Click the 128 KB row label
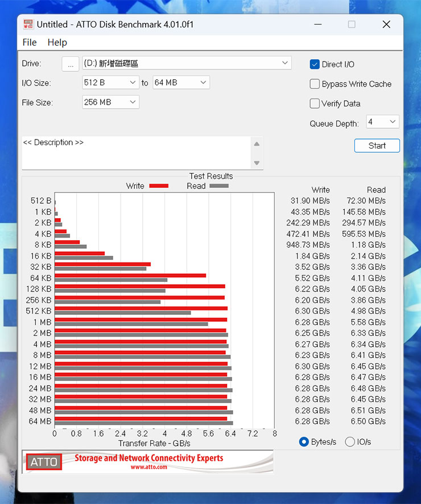 (39, 289)
